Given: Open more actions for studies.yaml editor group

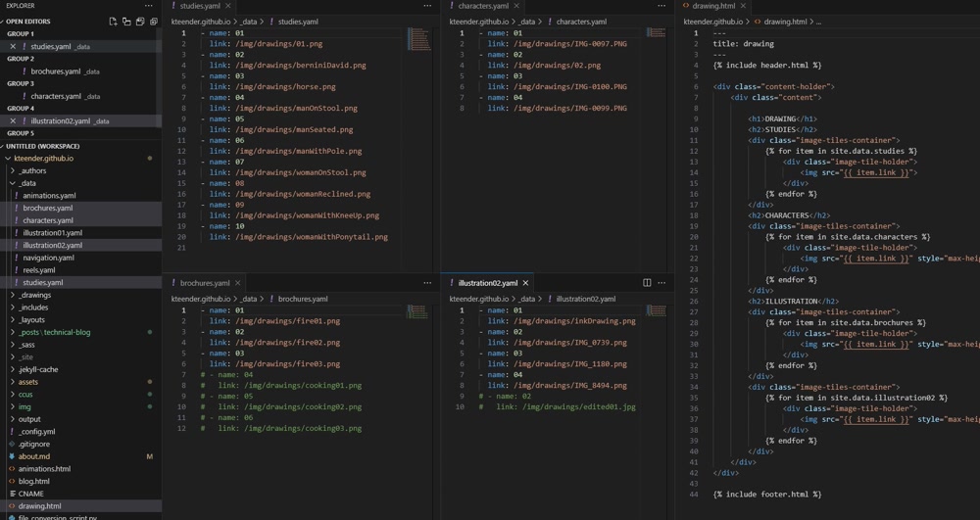Looking at the screenshot, I should click(427, 6).
